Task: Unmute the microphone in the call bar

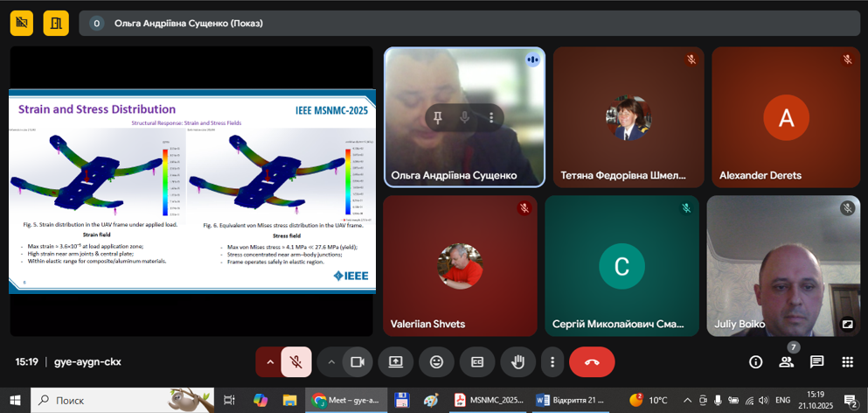Action: click(296, 361)
